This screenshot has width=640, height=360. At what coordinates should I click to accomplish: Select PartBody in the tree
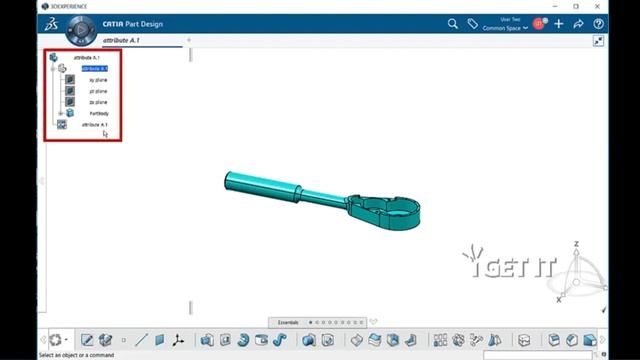point(99,113)
